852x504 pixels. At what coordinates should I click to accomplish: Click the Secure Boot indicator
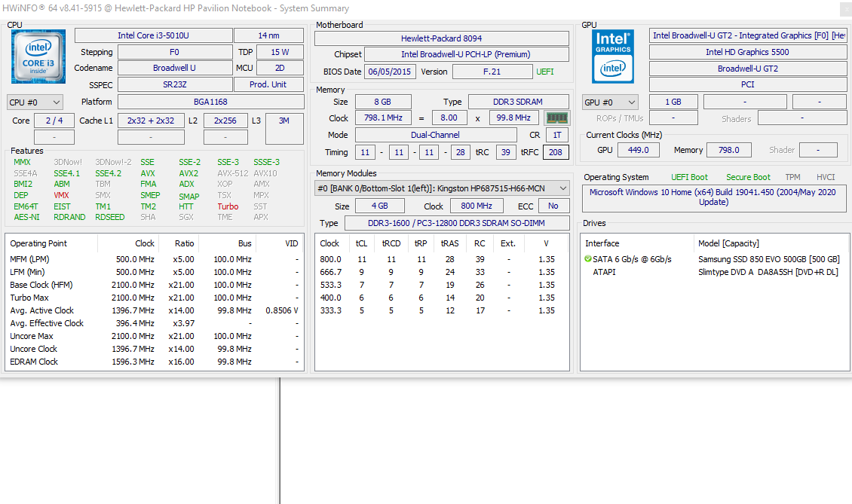click(748, 177)
